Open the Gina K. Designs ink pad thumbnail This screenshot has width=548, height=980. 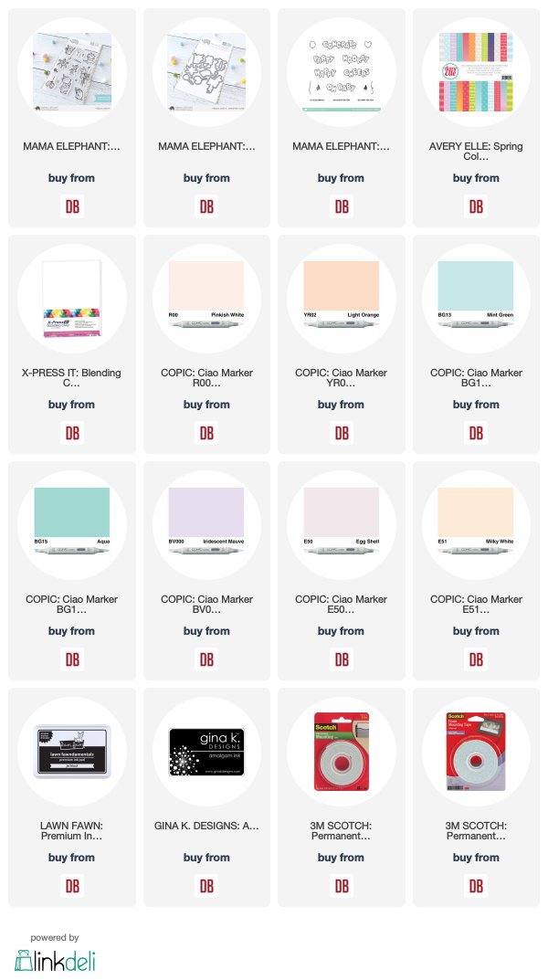(x=206, y=752)
